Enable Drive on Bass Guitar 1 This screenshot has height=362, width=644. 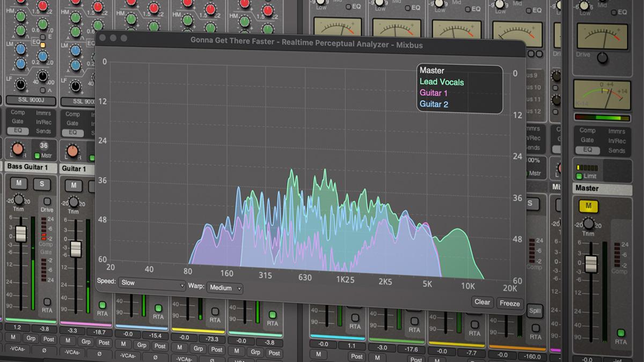(x=47, y=201)
